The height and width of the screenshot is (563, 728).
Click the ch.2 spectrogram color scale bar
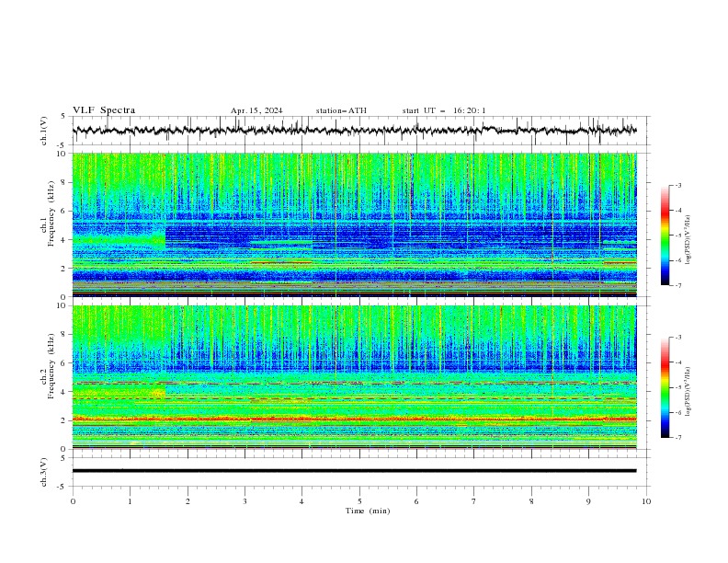(665, 387)
